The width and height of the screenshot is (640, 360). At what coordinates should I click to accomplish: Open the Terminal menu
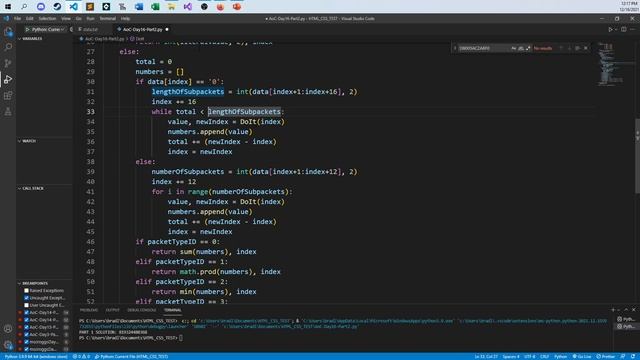tap(108, 18)
